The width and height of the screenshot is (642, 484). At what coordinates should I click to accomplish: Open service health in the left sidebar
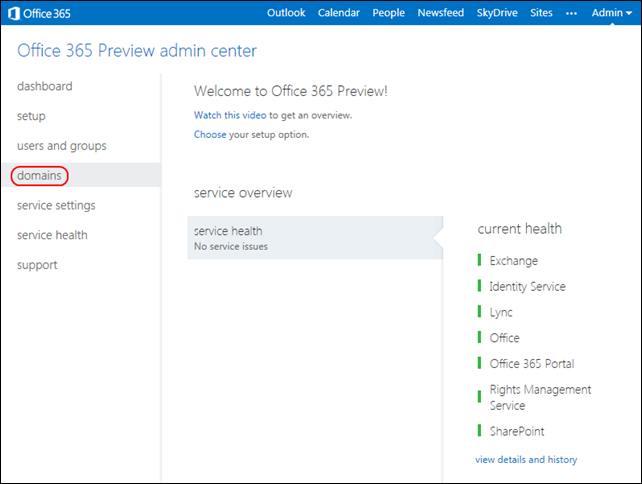click(x=52, y=235)
